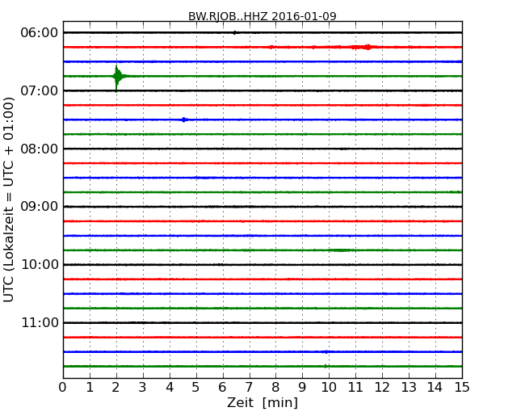The height and width of the screenshot is (420, 525).
Task: Click the small black blip on 06:00 trace
Action: click(235, 32)
